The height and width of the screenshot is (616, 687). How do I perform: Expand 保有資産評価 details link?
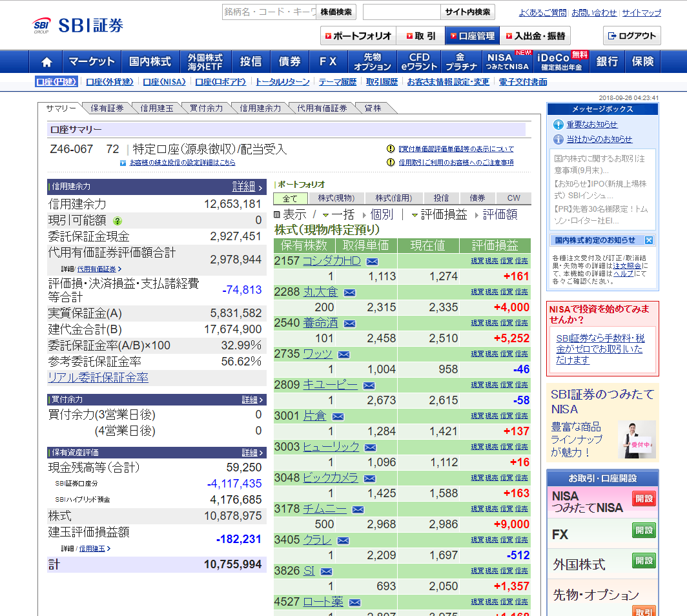click(252, 453)
